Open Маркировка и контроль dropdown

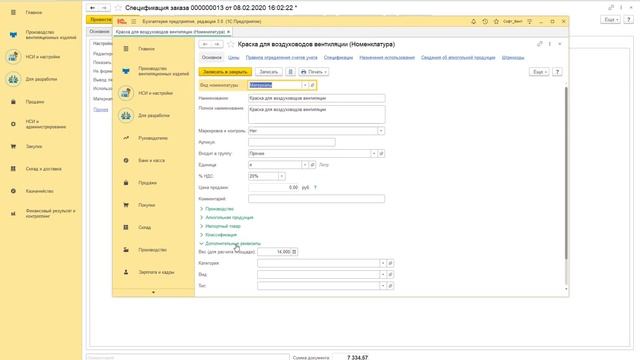(x=381, y=131)
